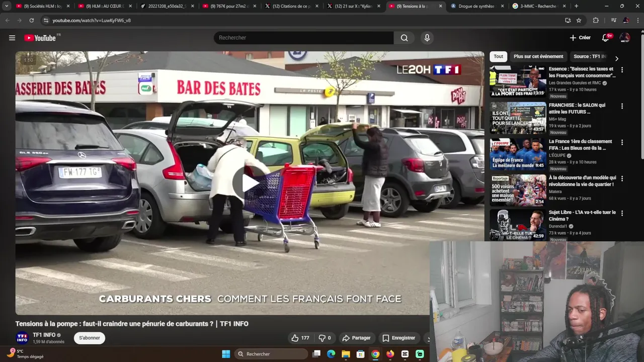Select the 'Source : TF1' chip

pos(590,56)
